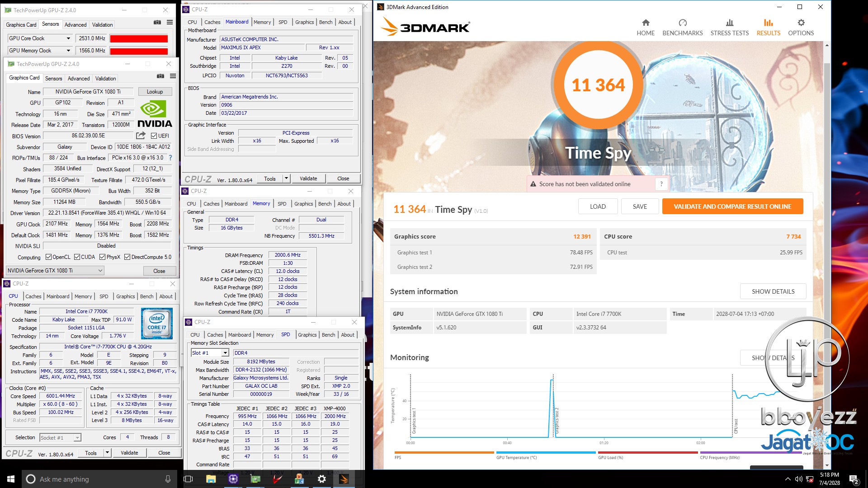Switch to Validation tab in GPU-Z Sensors window
The image size is (868, 488).
point(102,25)
